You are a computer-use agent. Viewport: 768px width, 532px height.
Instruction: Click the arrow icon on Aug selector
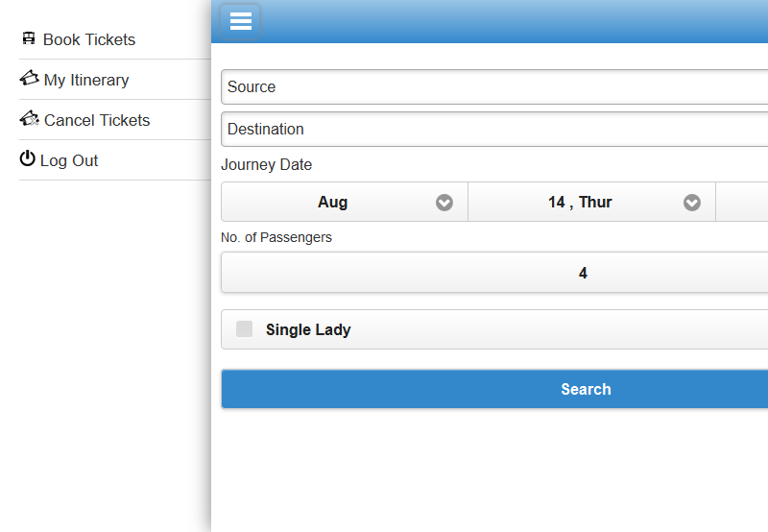(444, 203)
